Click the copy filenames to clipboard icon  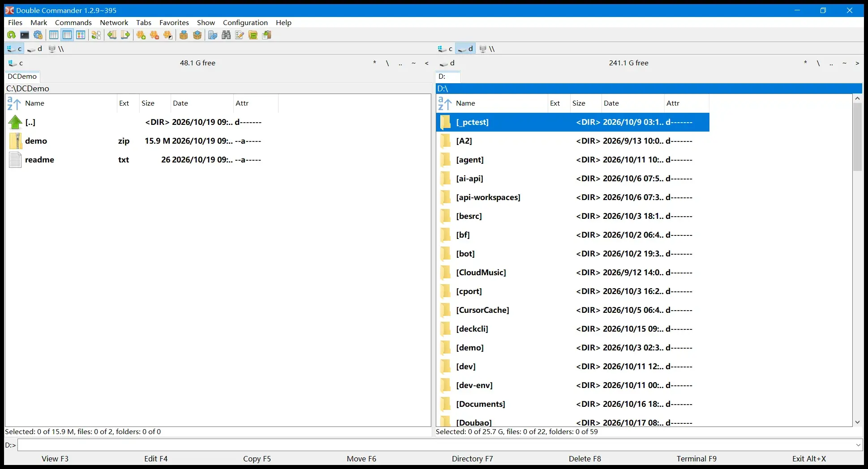coord(267,35)
